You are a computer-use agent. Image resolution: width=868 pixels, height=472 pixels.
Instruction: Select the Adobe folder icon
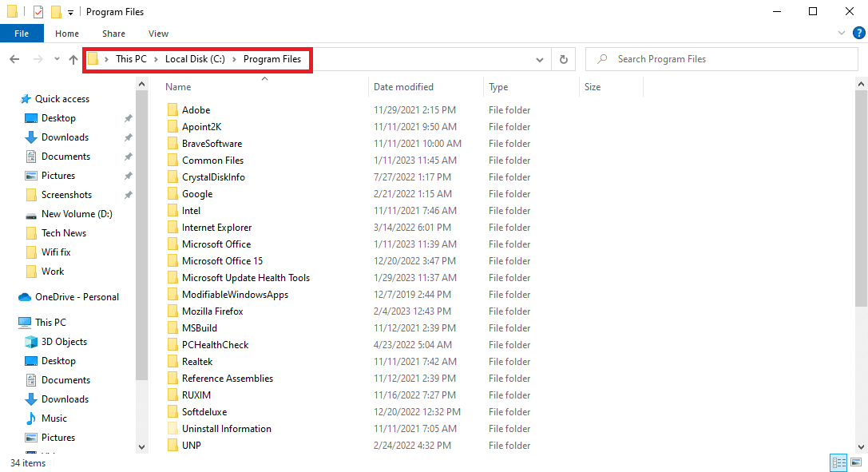pos(172,110)
